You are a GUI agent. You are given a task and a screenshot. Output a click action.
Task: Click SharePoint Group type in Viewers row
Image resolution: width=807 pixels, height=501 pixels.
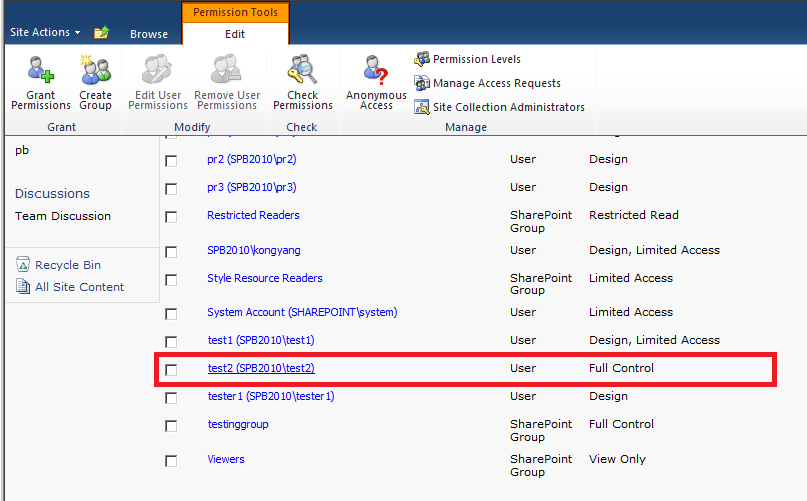(x=540, y=465)
